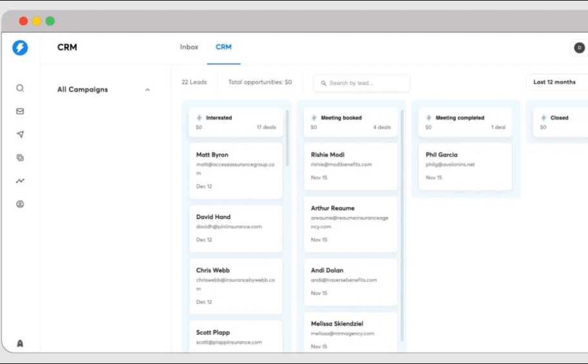Click the blue lightning bolt app logo
This screenshot has width=588, height=364.
(x=20, y=48)
